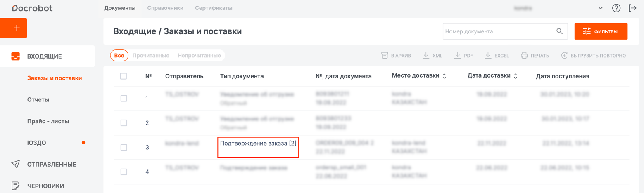Export documents to Excel
644x193 pixels.
(x=497, y=56)
